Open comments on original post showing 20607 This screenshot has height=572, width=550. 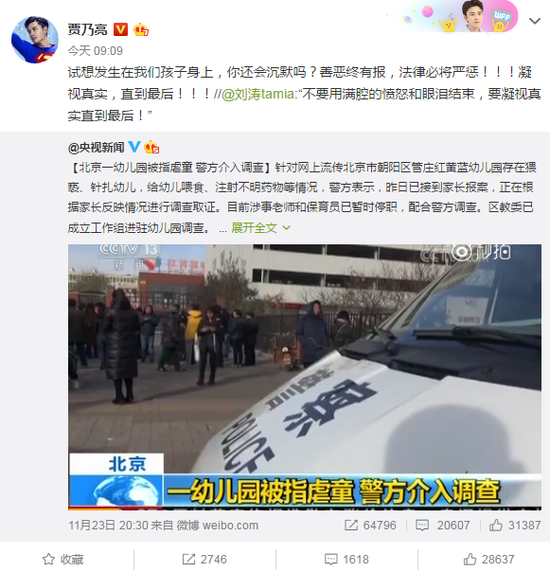coord(443,525)
